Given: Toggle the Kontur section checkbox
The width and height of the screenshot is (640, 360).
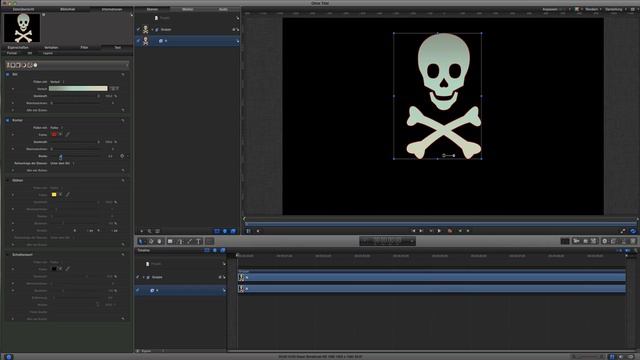Looking at the screenshot, I should [x=7, y=120].
